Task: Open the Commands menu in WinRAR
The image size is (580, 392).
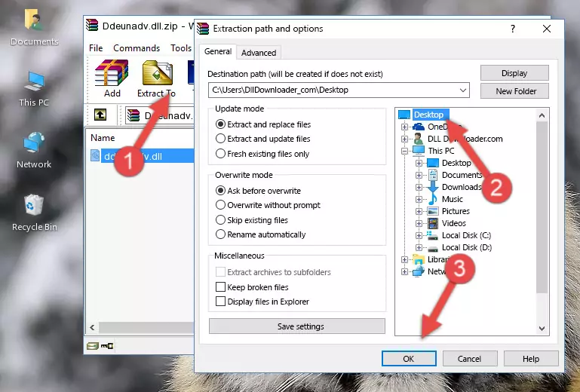Action: [137, 48]
